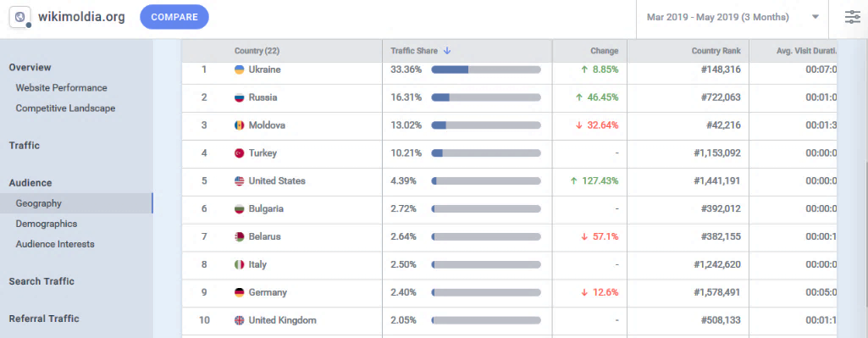Click the wikimoldia.org globe site icon
Image resolution: width=868 pixels, height=338 pixels.
pyautogui.click(x=20, y=17)
